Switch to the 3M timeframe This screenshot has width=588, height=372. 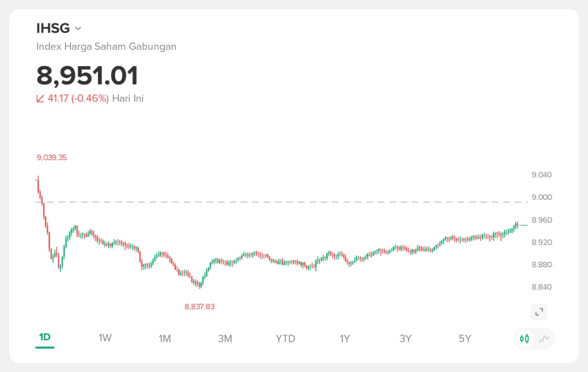tap(225, 339)
